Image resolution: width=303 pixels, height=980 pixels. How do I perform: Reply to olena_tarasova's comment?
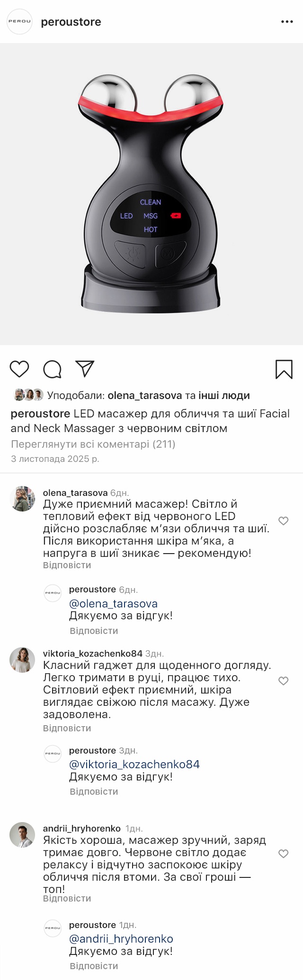(x=67, y=565)
